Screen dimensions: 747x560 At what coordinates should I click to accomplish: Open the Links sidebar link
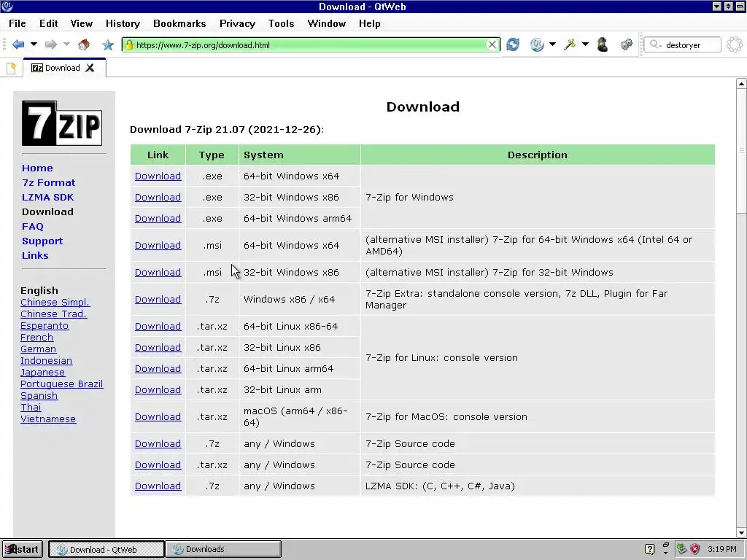pyautogui.click(x=35, y=256)
